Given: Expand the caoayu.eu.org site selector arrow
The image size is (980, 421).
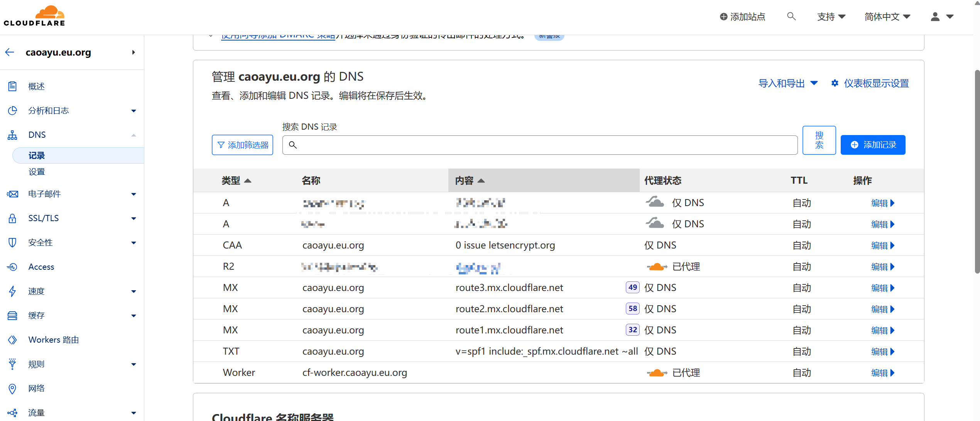Looking at the screenshot, I should [133, 52].
